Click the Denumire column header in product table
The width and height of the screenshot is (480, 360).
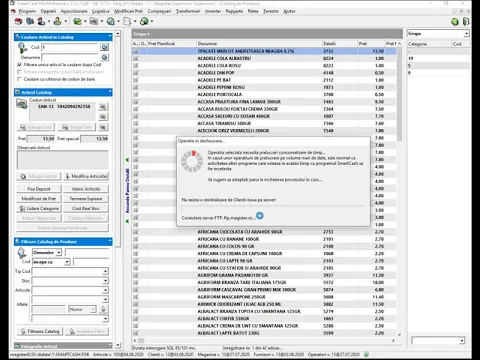point(259,44)
